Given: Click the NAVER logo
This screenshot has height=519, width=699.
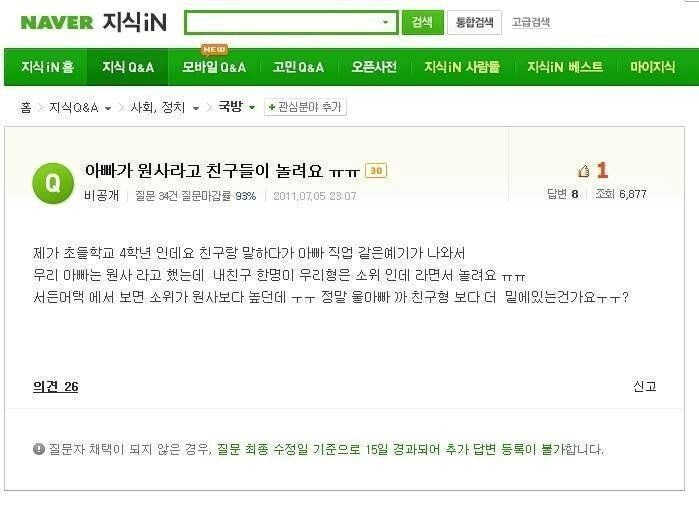Looking at the screenshot, I should pyautogui.click(x=57, y=23).
